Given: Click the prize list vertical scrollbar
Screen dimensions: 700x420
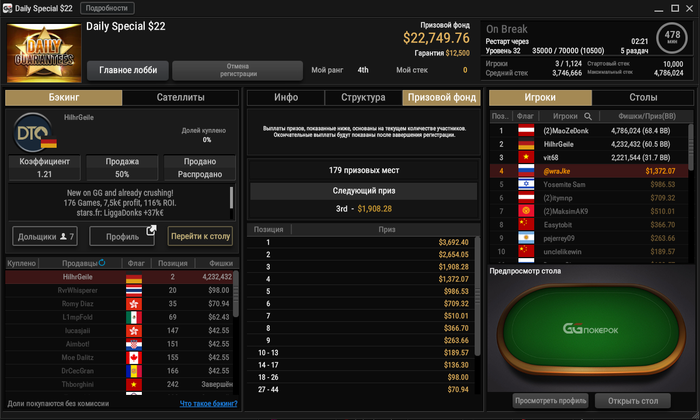Looking at the screenshot, I should 477,296.
